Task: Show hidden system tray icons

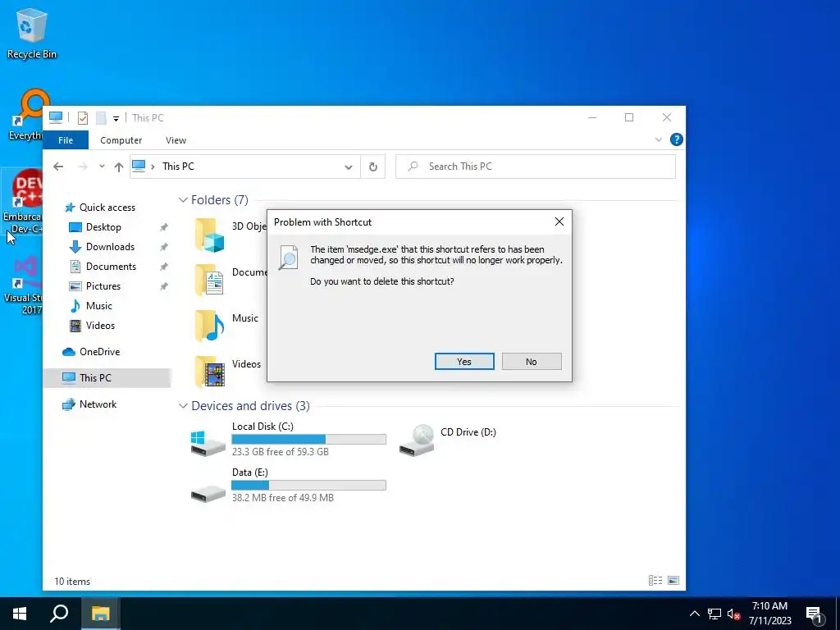Action: tap(694, 614)
